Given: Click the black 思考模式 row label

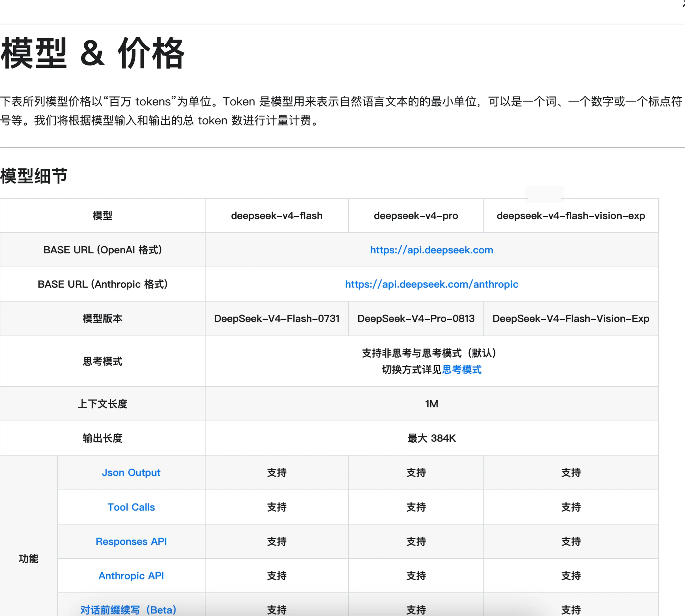Looking at the screenshot, I should [103, 361].
